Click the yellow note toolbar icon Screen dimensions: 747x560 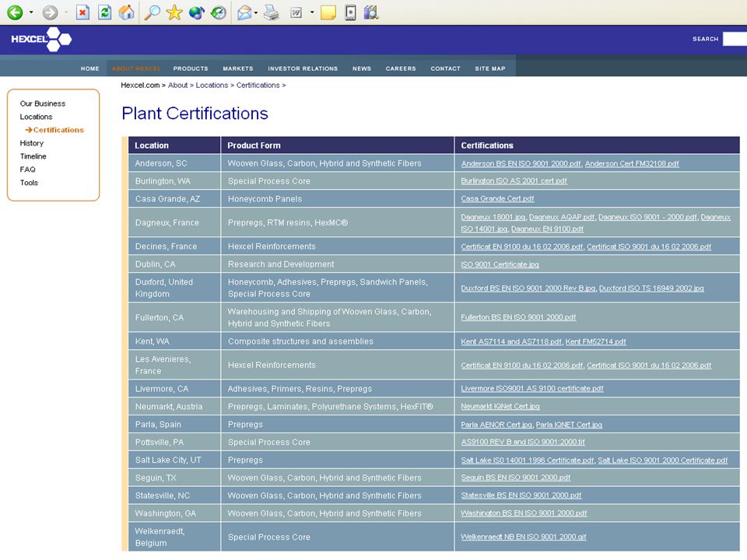point(328,12)
